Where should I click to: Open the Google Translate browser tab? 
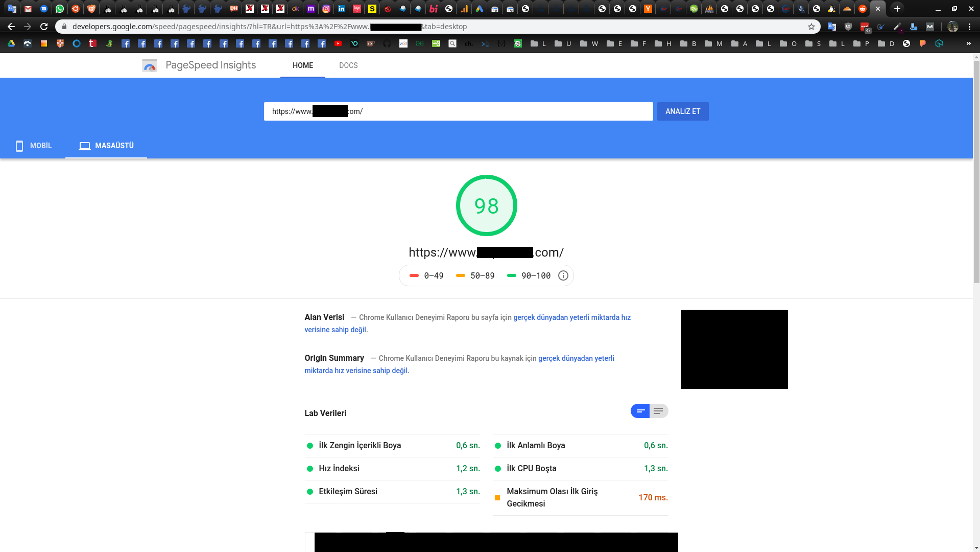[x=12, y=9]
